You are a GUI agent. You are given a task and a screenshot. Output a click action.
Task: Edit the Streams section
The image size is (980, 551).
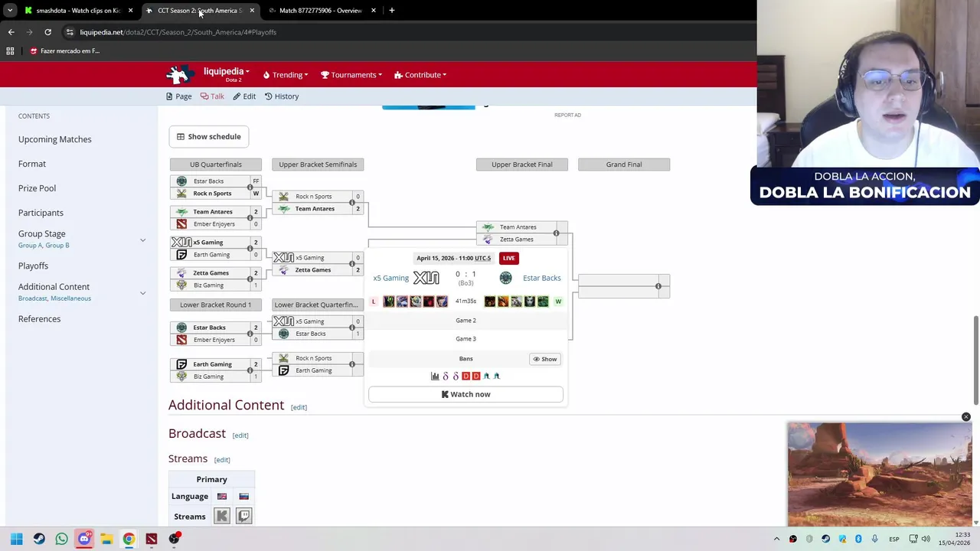click(222, 460)
